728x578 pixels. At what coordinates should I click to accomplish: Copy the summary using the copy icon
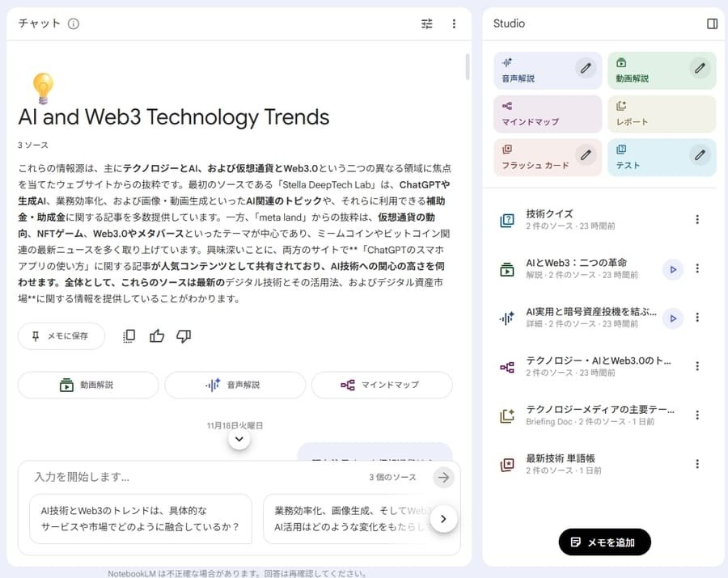coord(129,336)
